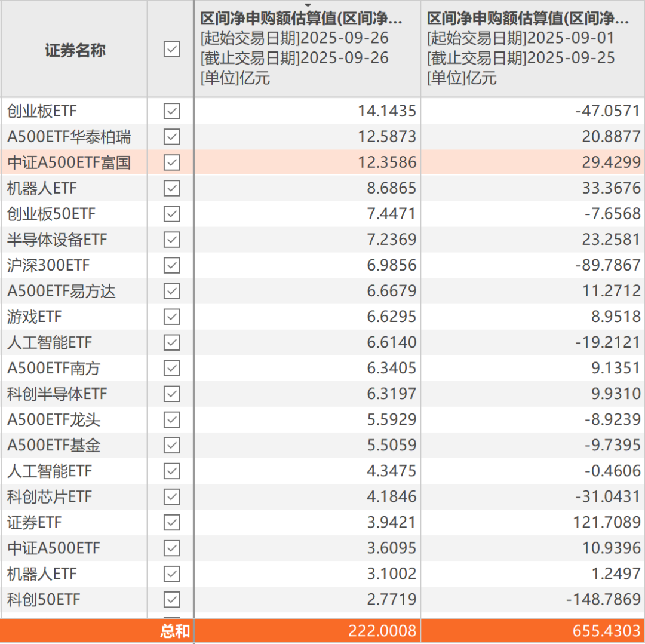Image resolution: width=645 pixels, height=644 pixels.
Task: Deselect the 证券ETF checkbox
Action: (171, 523)
